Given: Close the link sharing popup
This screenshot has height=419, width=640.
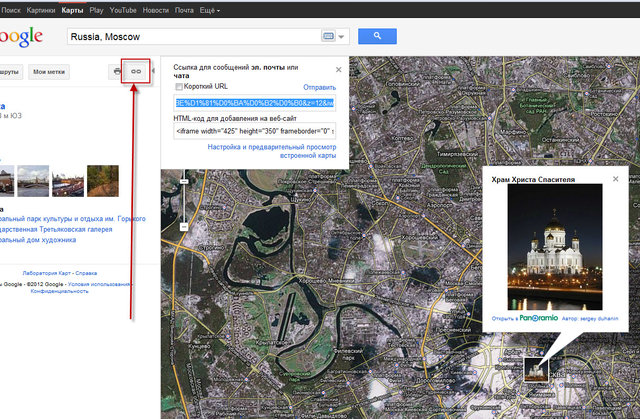Looking at the screenshot, I should [x=338, y=69].
